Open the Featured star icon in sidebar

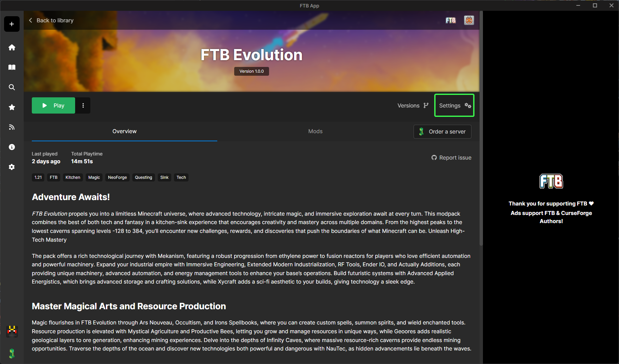point(12,107)
